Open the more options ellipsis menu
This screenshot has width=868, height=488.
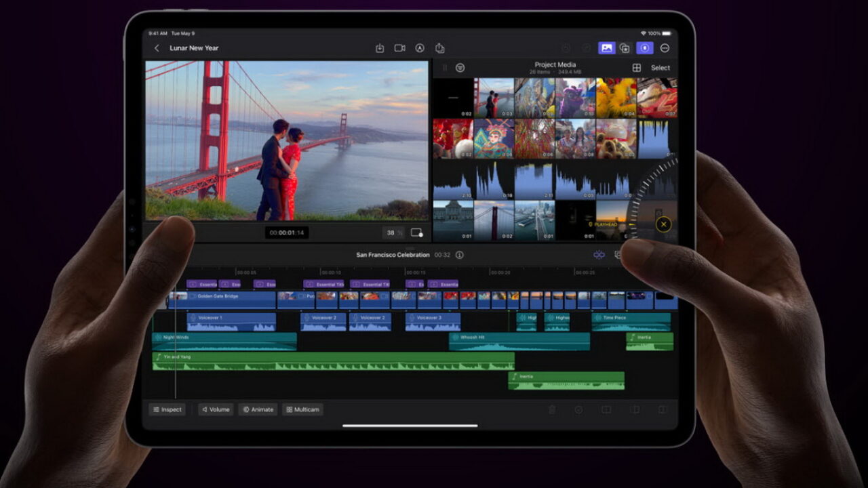(x=665, y=48)
